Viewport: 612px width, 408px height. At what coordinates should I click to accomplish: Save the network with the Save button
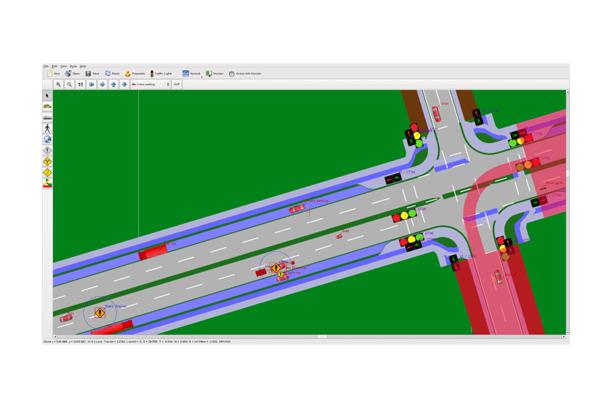click(x=93, y=73)
